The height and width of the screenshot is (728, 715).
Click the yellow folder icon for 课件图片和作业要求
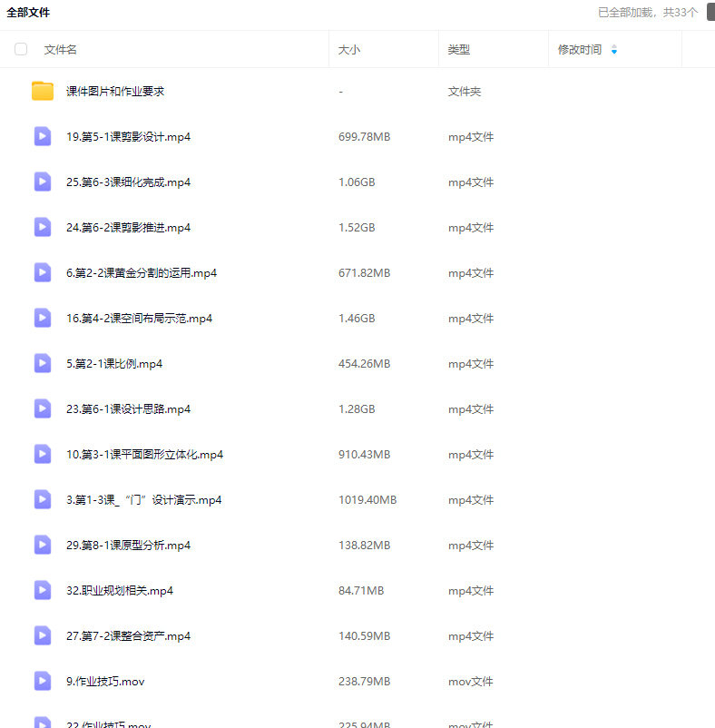click(x=43, y=91)
